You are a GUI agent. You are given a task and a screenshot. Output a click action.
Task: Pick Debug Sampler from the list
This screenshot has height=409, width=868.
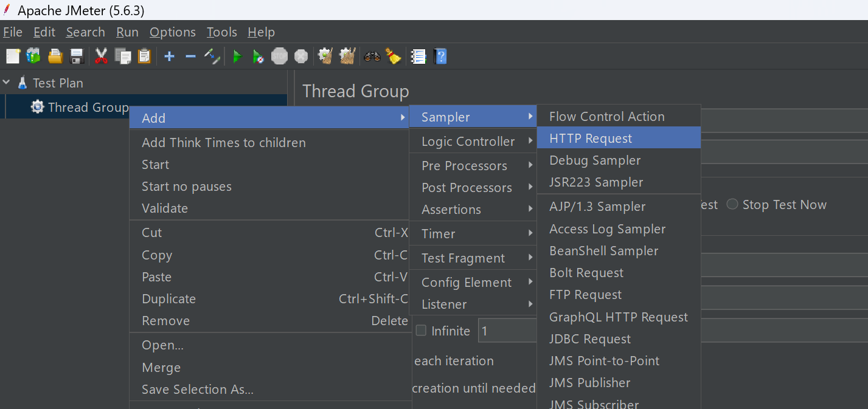tap(619, 160)
